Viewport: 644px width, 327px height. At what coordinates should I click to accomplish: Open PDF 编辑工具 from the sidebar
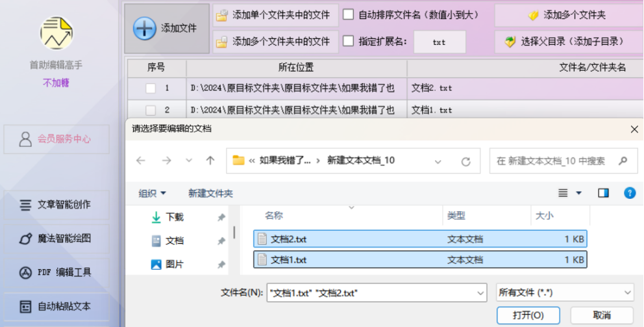click(x=56, y=272)
